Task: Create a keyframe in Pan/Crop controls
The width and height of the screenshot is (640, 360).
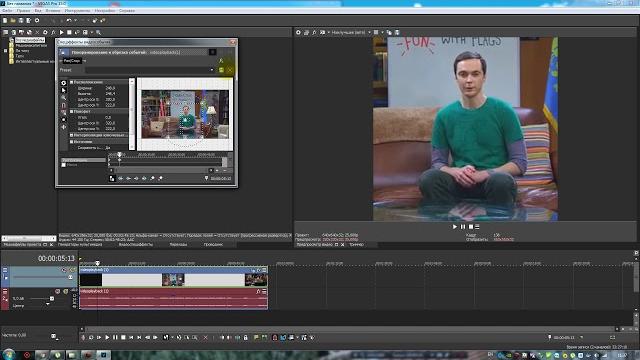Action: pos(152,178)
